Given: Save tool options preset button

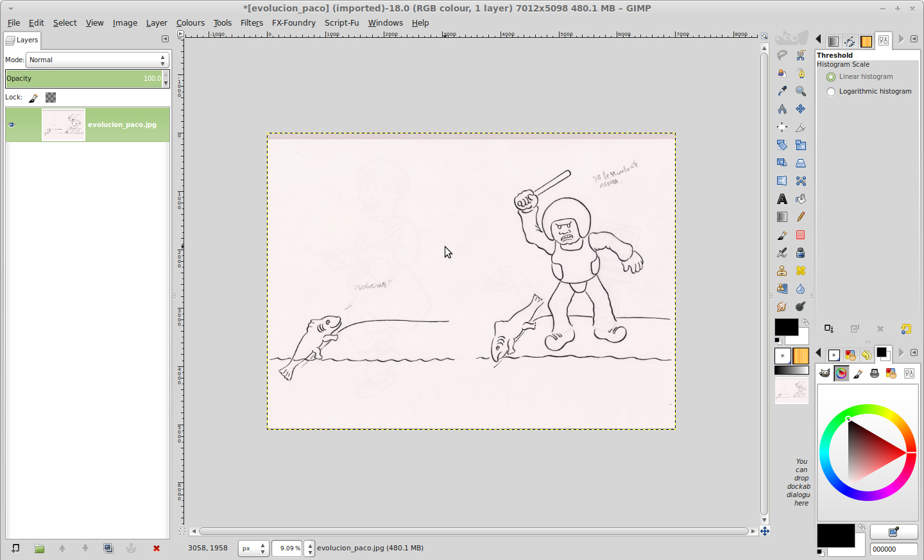Looking at the screenshot, I should 829,329.
